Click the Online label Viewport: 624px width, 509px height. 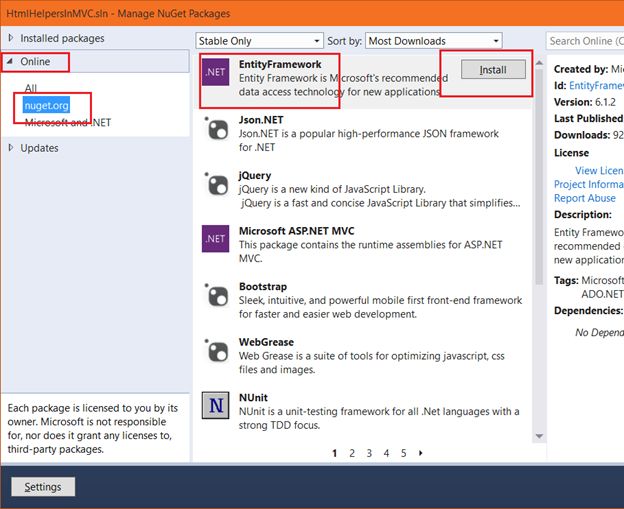pyautogui.click(x=35, y=62)
